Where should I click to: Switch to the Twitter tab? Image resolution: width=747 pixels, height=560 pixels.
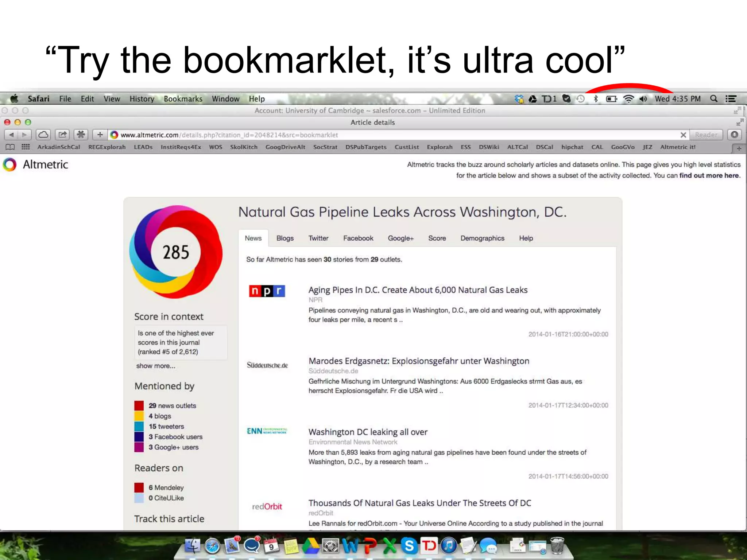(x=318, y=238)
